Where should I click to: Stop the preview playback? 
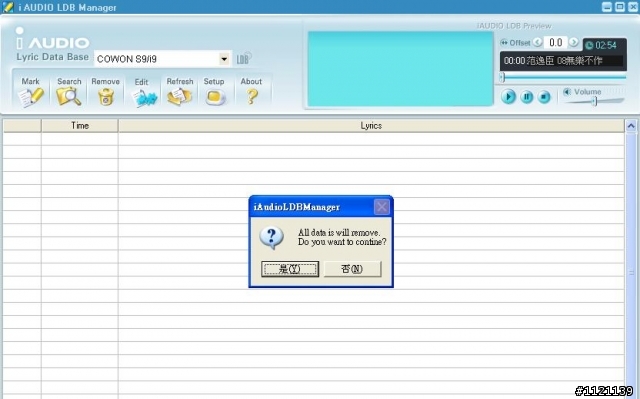click(544, 97)
